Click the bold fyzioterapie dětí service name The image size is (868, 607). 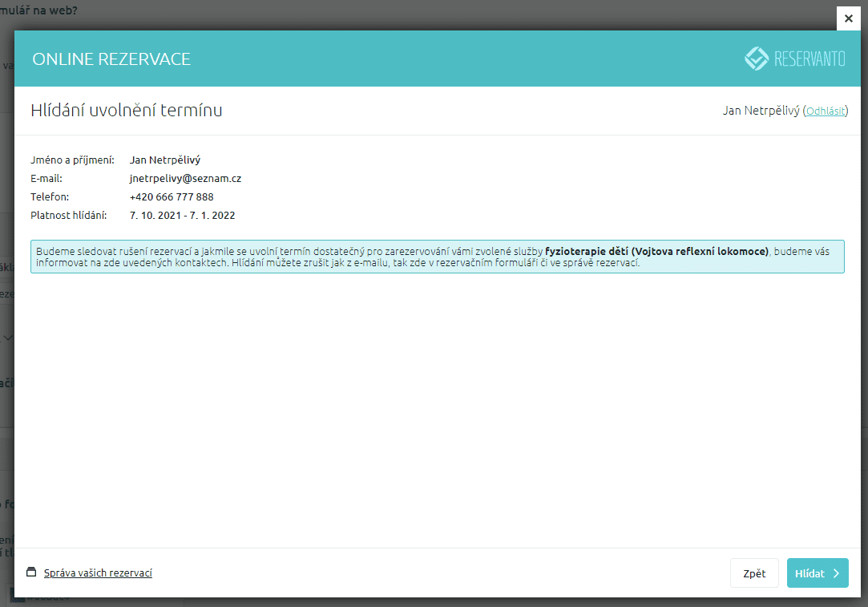(656, 251)
